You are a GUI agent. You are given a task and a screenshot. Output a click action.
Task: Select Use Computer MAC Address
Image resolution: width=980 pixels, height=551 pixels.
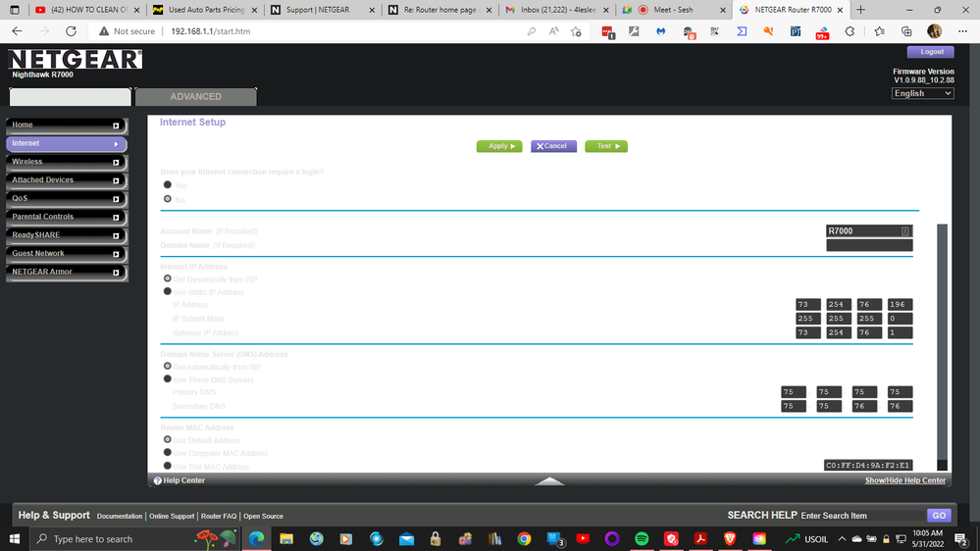coord(168,452)
